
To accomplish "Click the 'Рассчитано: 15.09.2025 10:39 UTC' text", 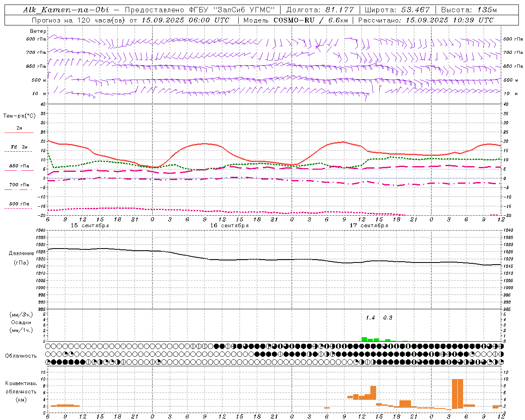I will click(426, 20).
